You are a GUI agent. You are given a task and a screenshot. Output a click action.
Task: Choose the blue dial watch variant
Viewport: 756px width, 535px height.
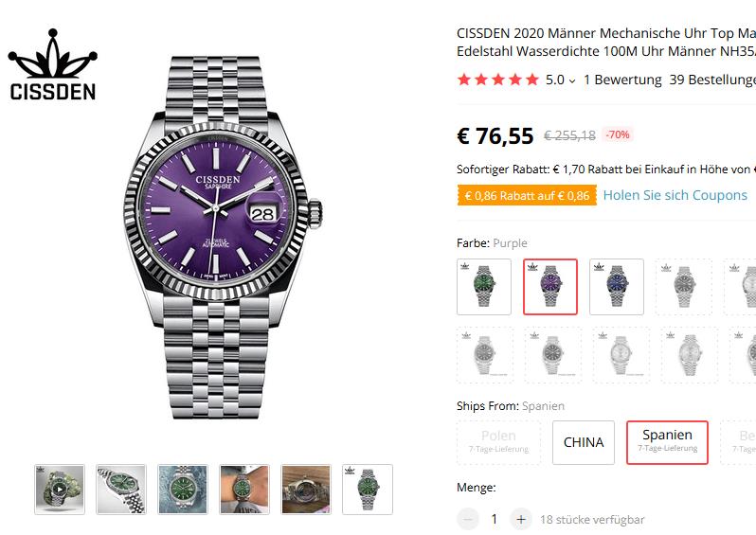tap(617, 287)
